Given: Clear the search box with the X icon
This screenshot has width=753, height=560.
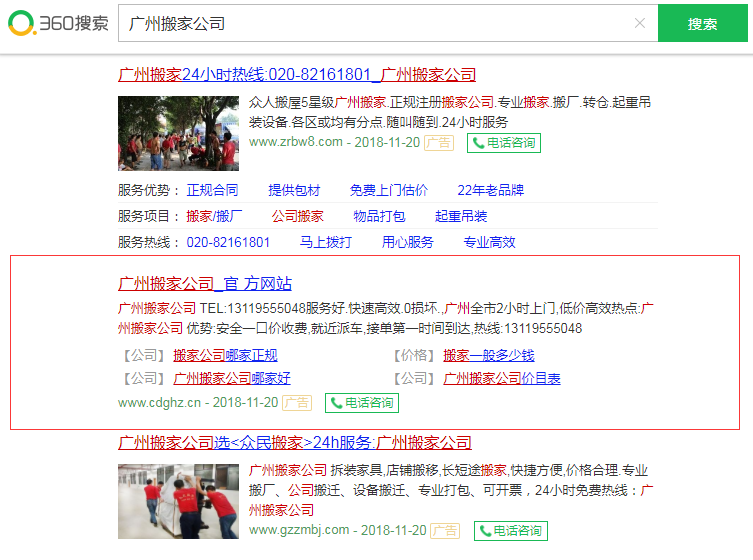Looking at the screenshot, I should [x=640, y=24].
